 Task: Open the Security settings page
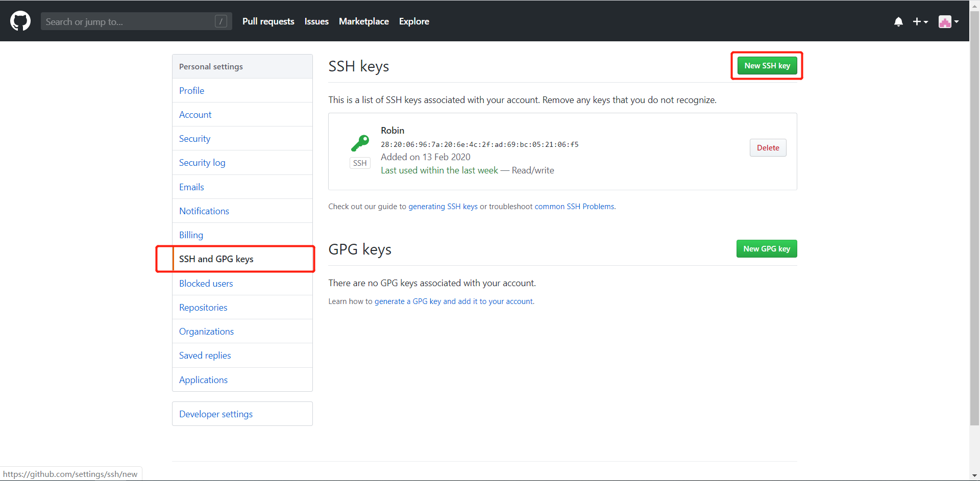tap(242, 139)
